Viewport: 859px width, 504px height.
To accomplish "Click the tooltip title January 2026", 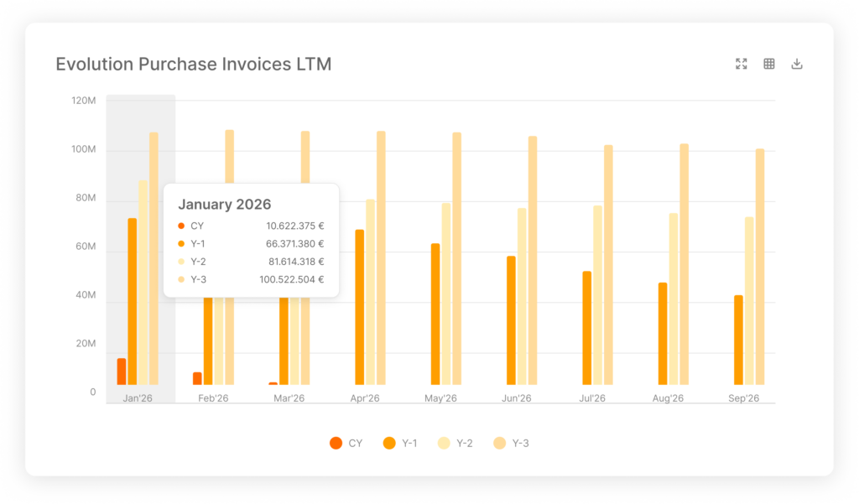I will [x=225, y=205].
